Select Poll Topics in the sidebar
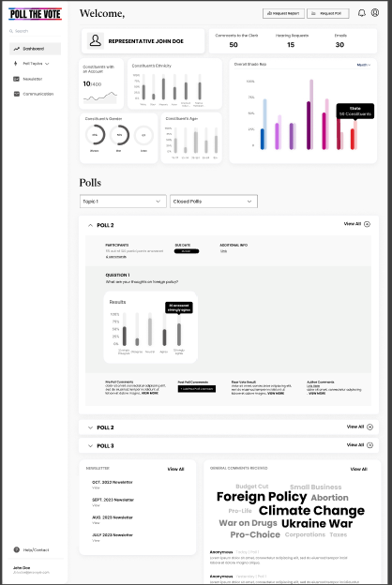Image resolution: width=392 pixels, height=585 pixels. (35, 64)
